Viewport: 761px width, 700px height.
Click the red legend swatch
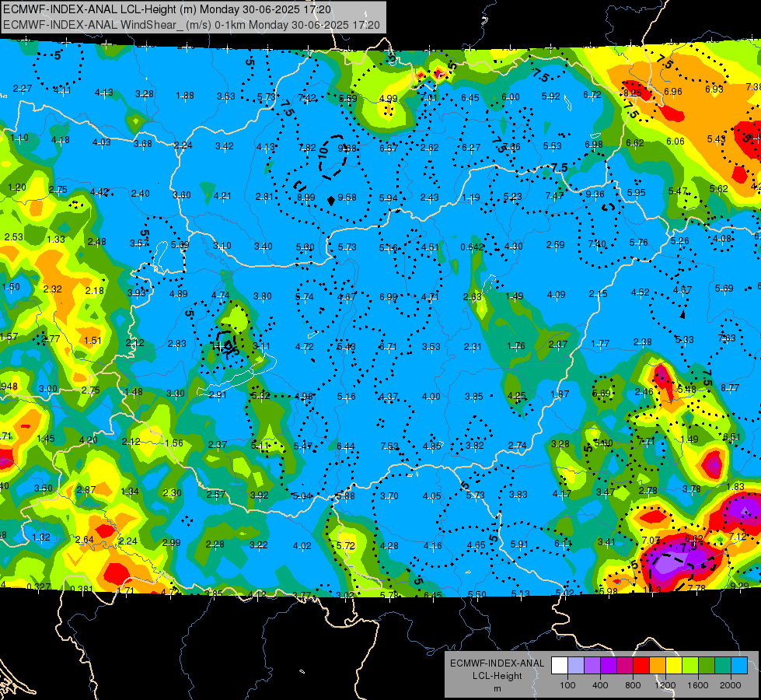tap(641, 666)
